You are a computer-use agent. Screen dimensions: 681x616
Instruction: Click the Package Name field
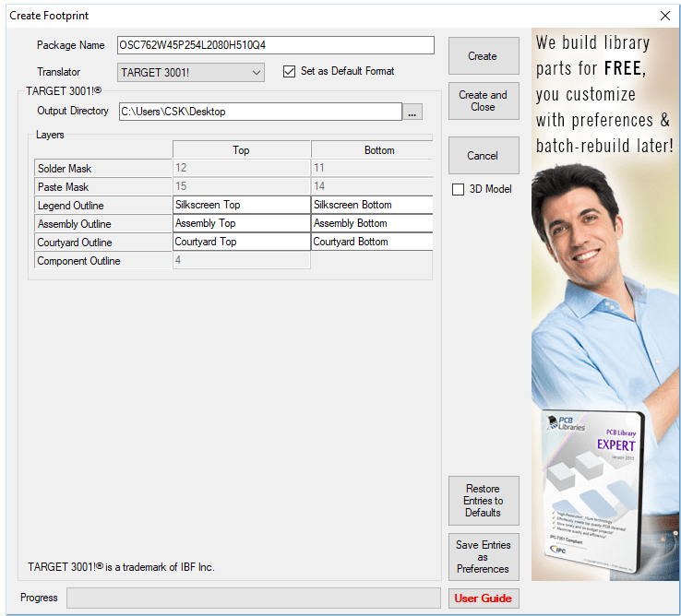pos(275,45)
